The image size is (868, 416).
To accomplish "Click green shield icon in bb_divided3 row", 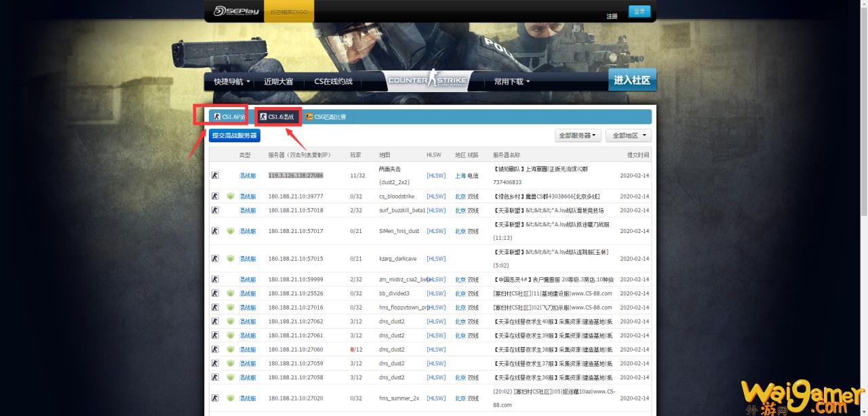I will pyautogui.click(x=231, y=293).
